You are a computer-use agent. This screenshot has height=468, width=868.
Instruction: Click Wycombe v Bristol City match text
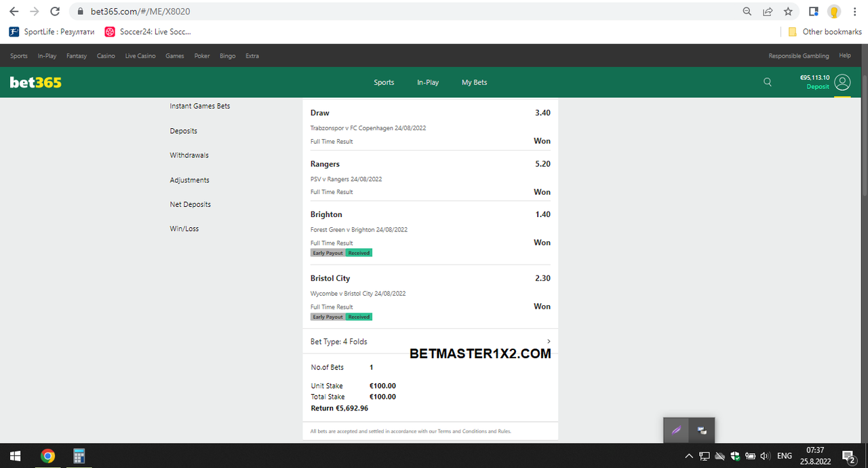coord(358,294)
